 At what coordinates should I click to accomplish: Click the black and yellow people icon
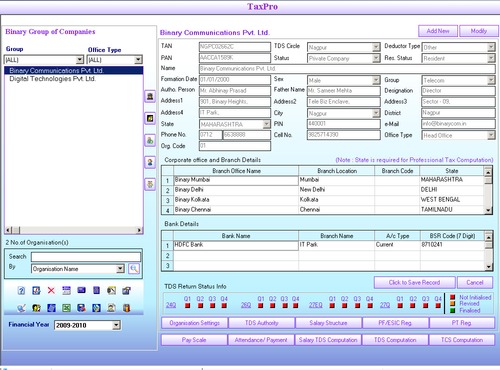(36, 308)
